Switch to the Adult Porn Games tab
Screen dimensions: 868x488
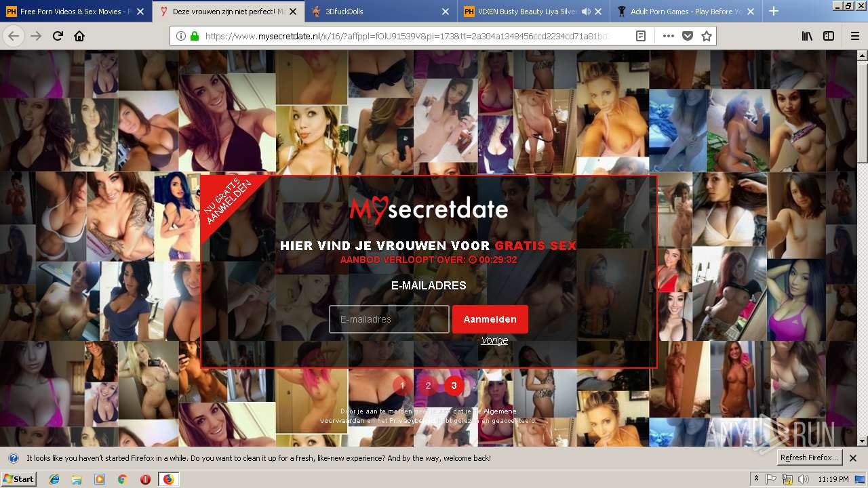[x=686, y=12]
